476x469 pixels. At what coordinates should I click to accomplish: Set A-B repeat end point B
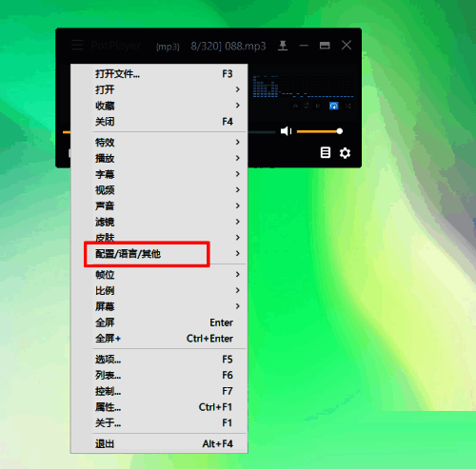pos(318,106)
